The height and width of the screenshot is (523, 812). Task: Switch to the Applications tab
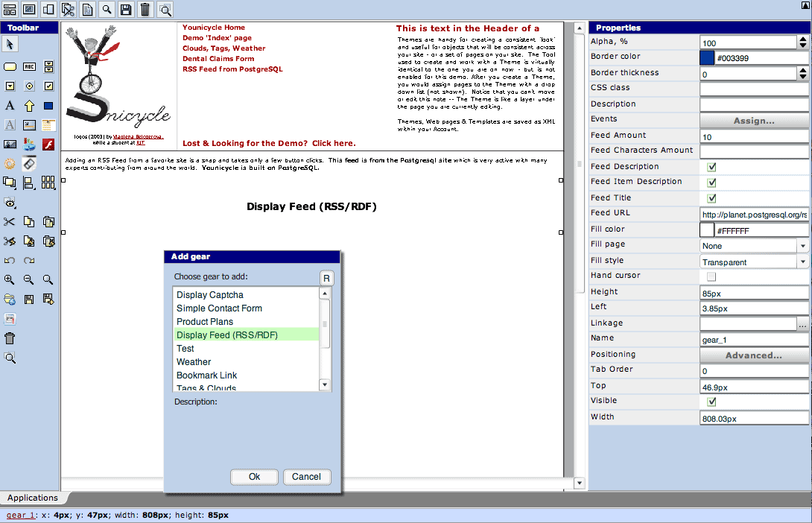(x=33, y=498)
